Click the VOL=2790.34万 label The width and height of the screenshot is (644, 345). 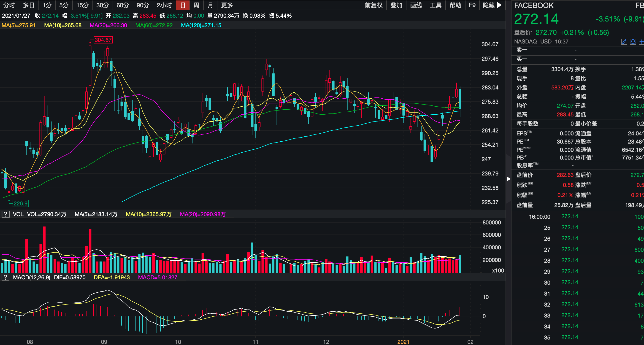tap(47, 214)
